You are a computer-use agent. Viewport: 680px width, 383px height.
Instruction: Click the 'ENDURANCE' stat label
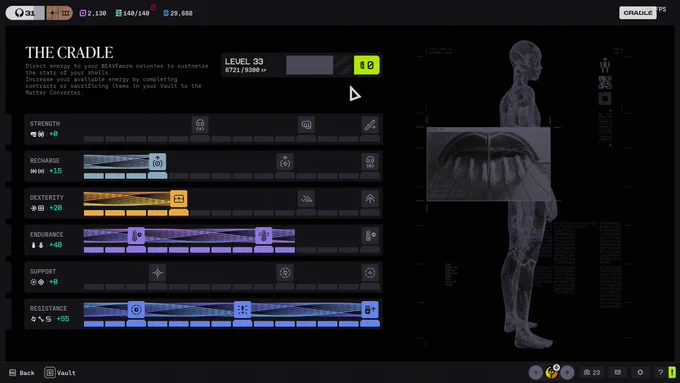pyautogui.click(x=46, y=234)
